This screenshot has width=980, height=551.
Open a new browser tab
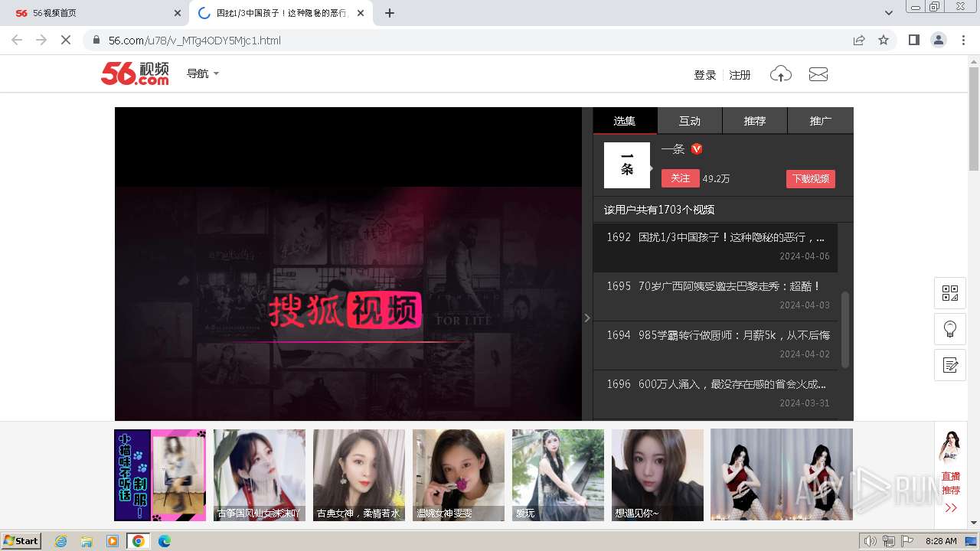click(390, 13)
